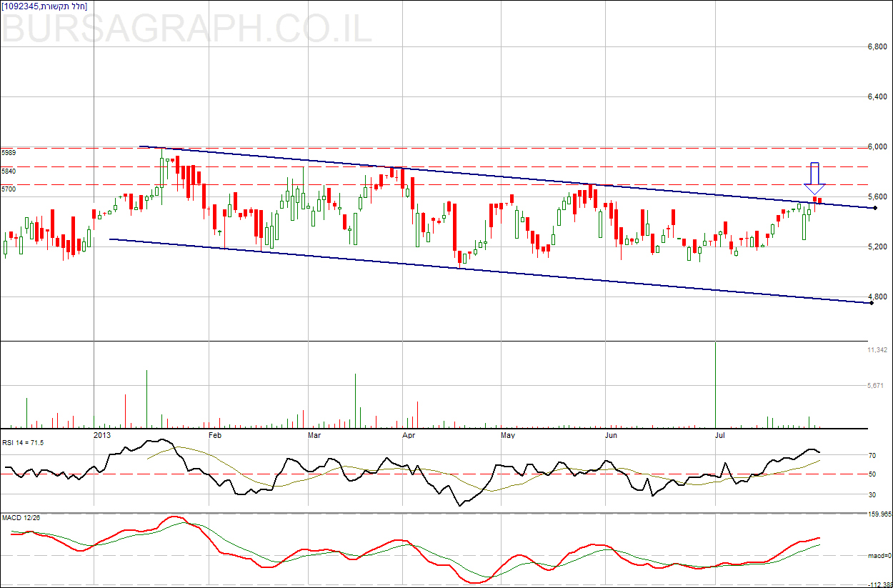This screenshot has width=893, height=588.
Task: Click the macd=0 zero line label
Action: click(x=879, y=556)
